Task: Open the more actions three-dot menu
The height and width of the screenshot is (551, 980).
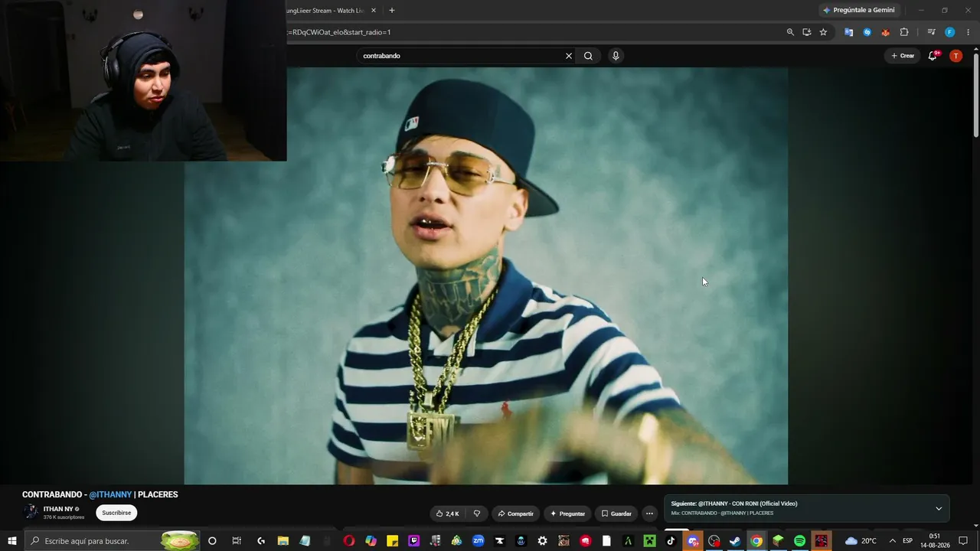Action: [x=649, y=514]
